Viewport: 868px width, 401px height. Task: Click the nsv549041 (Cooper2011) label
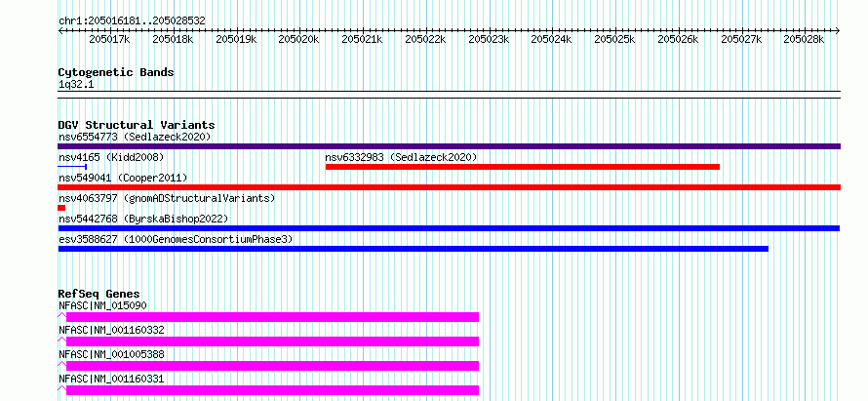123,178
